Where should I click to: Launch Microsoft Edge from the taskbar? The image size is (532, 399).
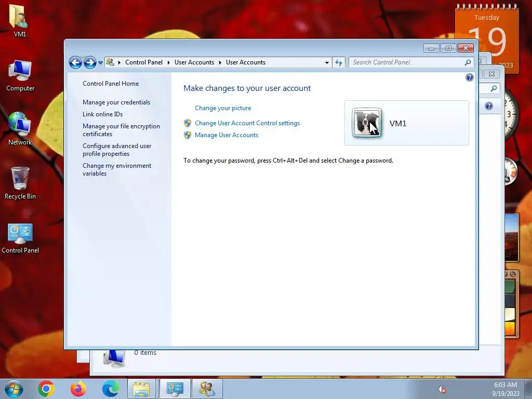point(111,389)
